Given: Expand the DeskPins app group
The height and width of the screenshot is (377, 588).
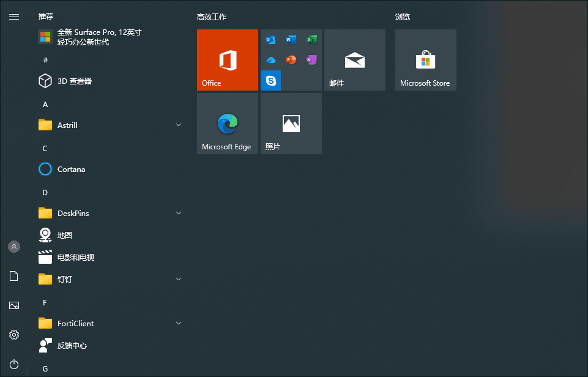Looking at the screenshot, I should [178, 213].
